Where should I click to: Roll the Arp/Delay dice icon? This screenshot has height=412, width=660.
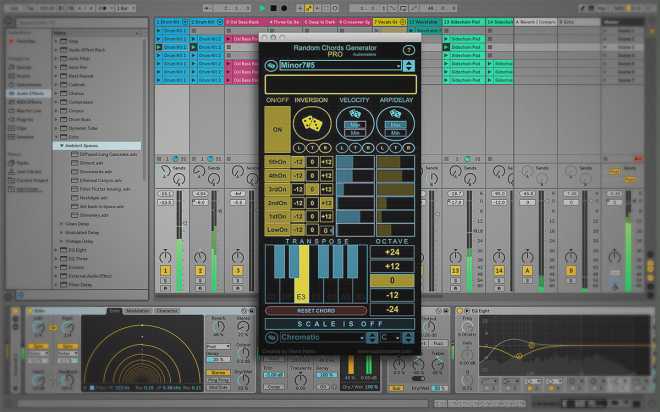click(x=395, y=113)
